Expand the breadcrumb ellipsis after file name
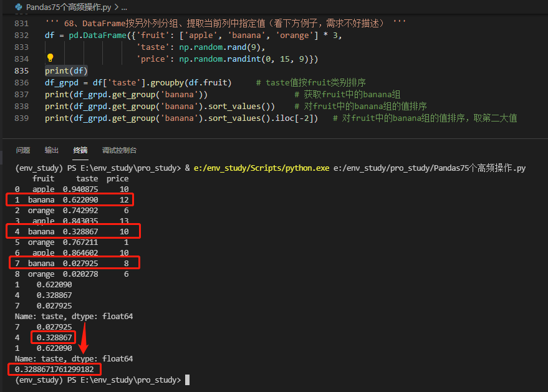Viewport: 548px width, 392px height. point(124,7)
